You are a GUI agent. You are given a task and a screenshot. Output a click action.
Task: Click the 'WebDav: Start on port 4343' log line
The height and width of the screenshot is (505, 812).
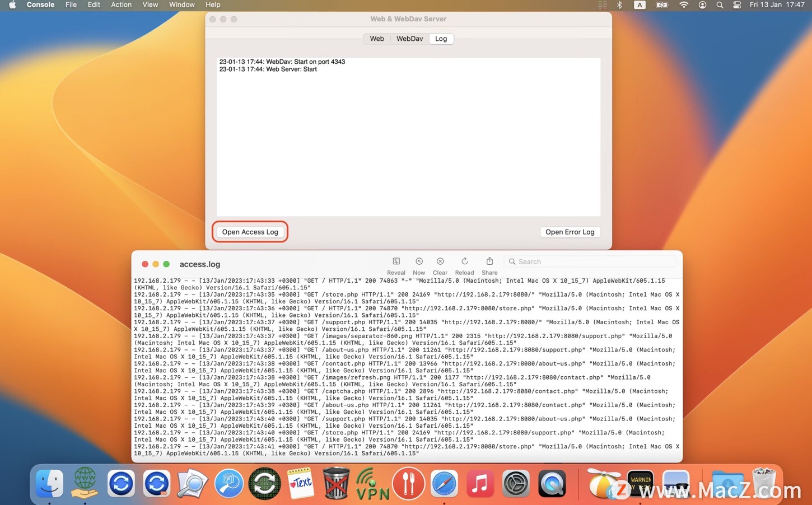tap(282, 62)
